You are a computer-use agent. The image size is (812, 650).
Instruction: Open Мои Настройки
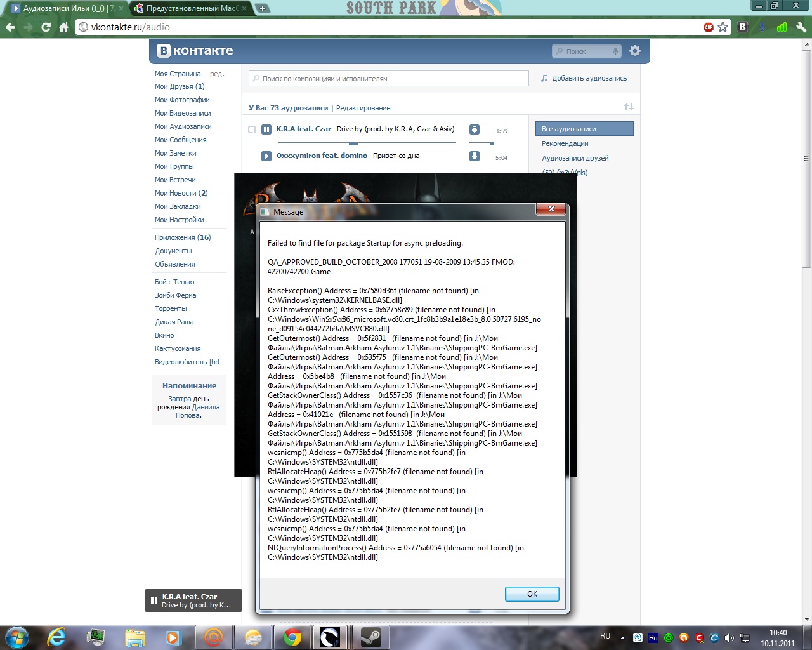pos(180,220)
